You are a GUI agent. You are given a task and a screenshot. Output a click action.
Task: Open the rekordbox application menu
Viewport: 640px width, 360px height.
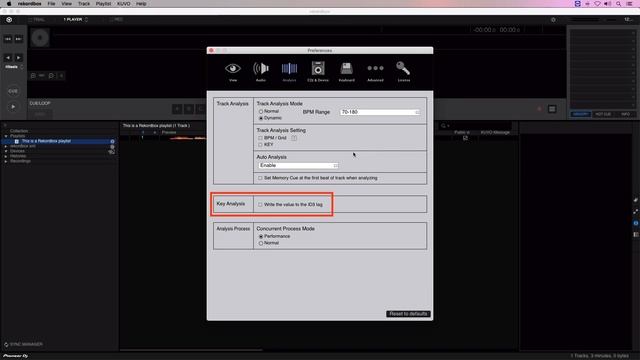29,4
